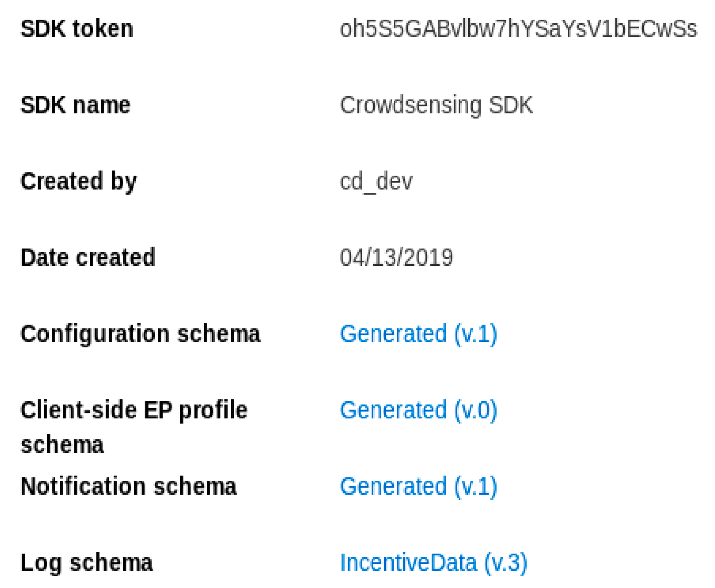Click the SDK token label
Viewport: 715px width, 588px height.
coord(77,29)
